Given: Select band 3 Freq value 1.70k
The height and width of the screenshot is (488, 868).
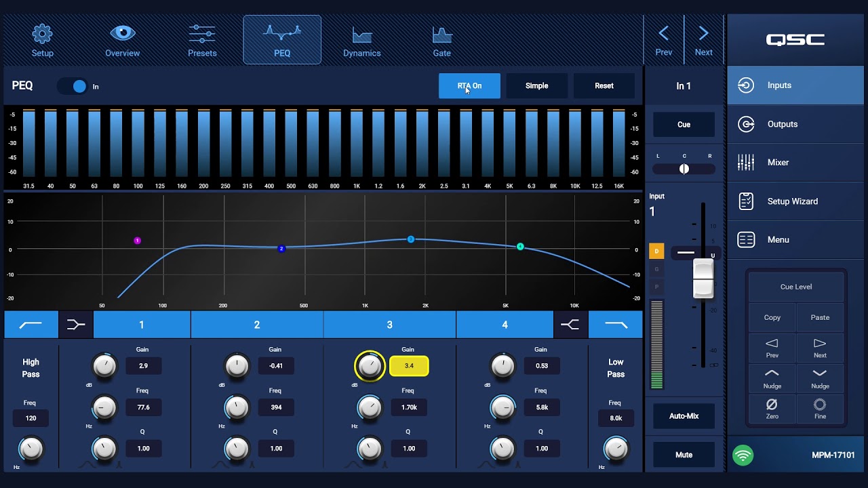Looking at the screenshot, I should click(x=409, y=407).
